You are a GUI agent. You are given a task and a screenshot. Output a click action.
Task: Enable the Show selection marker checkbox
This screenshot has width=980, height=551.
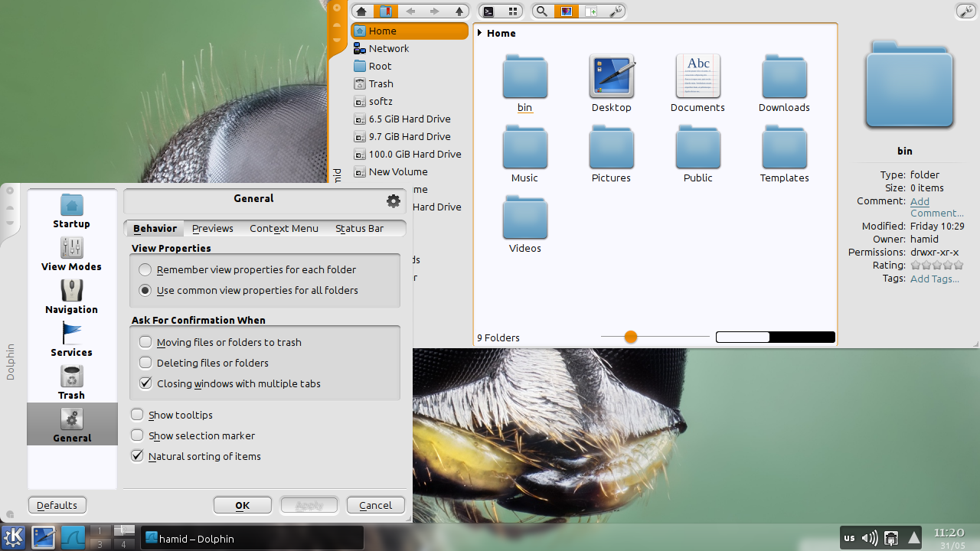pyautogui.click(x=137, y=435)
